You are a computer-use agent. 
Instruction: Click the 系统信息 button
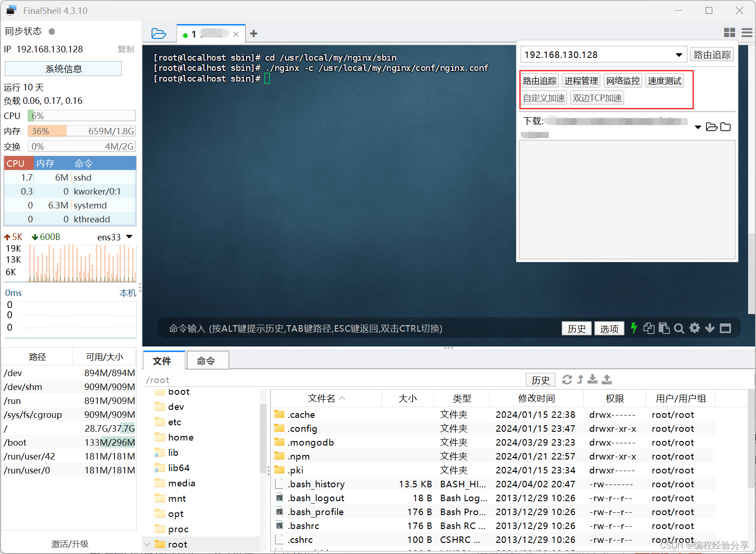pyautogui.click(x=63, y=69)
